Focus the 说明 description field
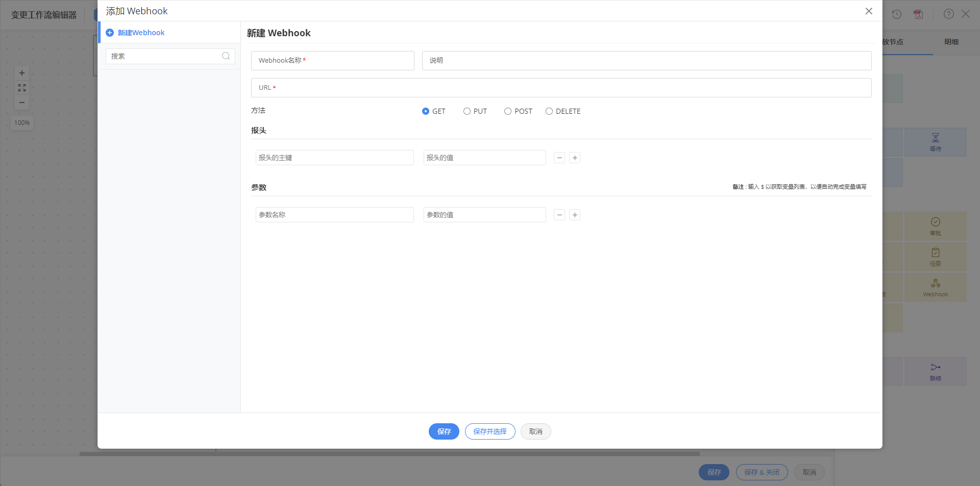The height and width of the screenshot is (486, 980). (x=647, y=61)
